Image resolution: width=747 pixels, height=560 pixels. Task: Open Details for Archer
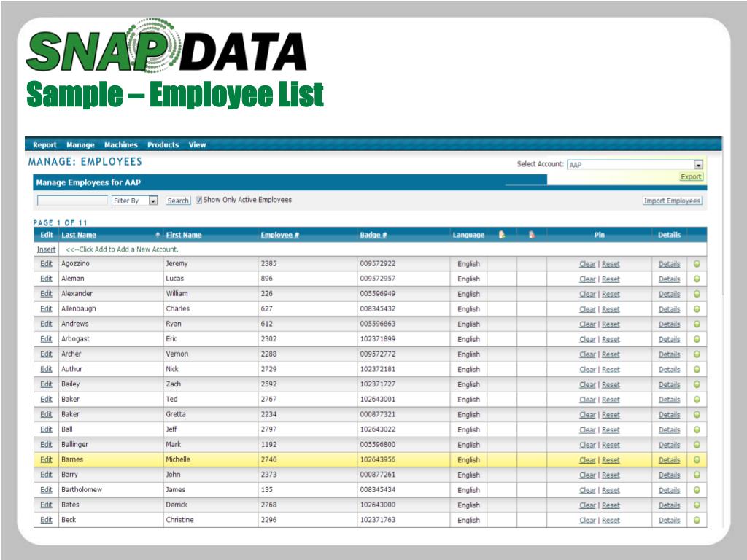[670, 354]
